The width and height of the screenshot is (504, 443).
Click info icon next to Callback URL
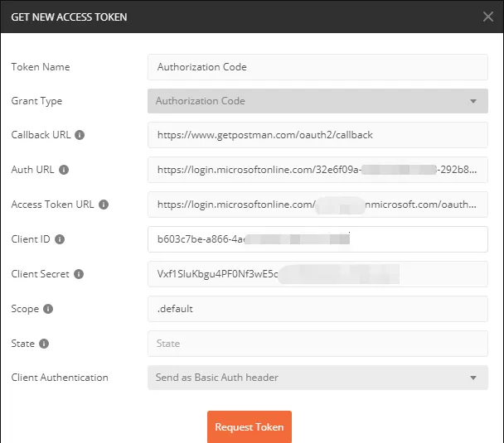(80, 135)
